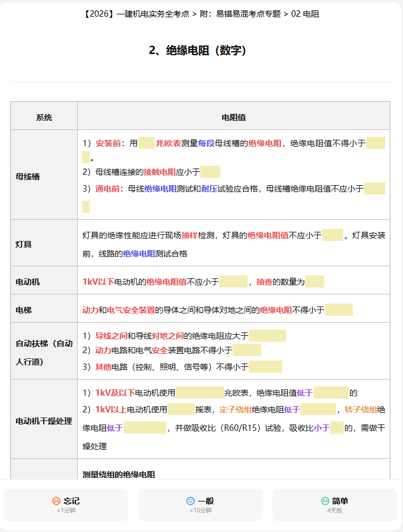Screen dimensions: 403x532
Task: Reveal hidden resistance value in 灯具 row
Action: [332, 235]
